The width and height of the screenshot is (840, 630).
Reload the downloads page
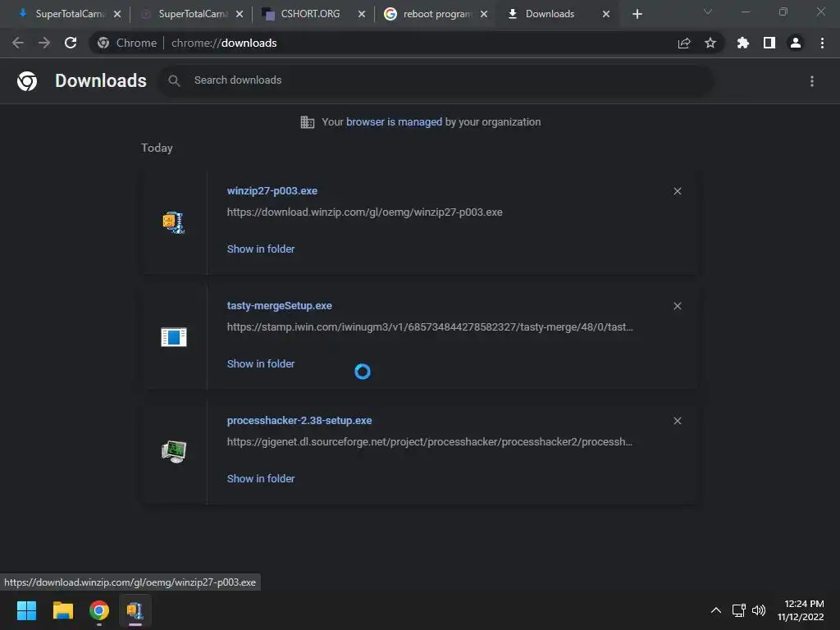[x=71, y=43]
